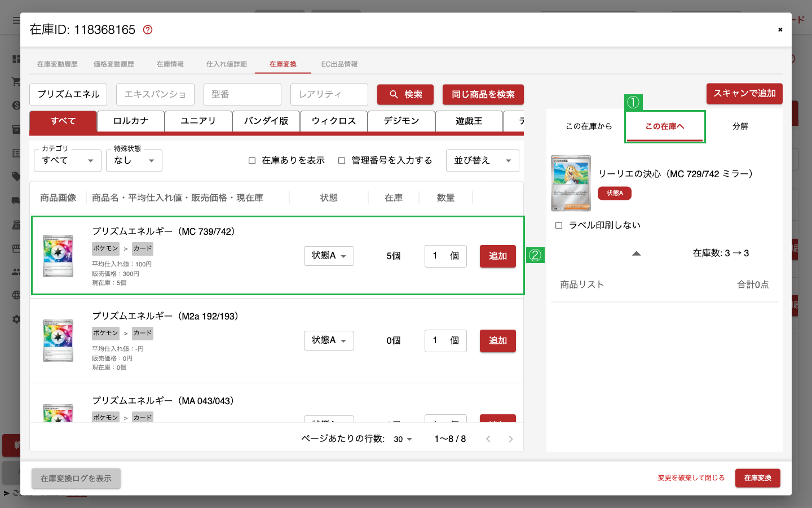Edit the quantity field for MC 739/742
Viewport: 812px width, 508px height.
(445, 256)
